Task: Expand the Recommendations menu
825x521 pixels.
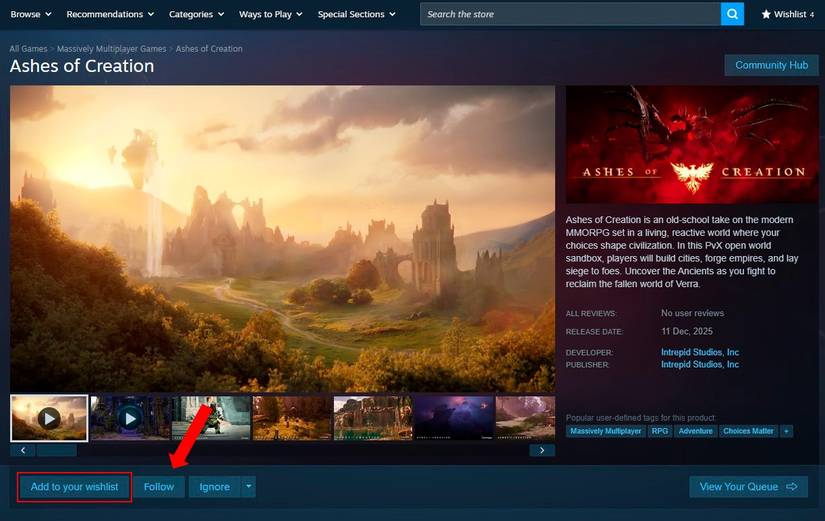Action: point(110,14)
